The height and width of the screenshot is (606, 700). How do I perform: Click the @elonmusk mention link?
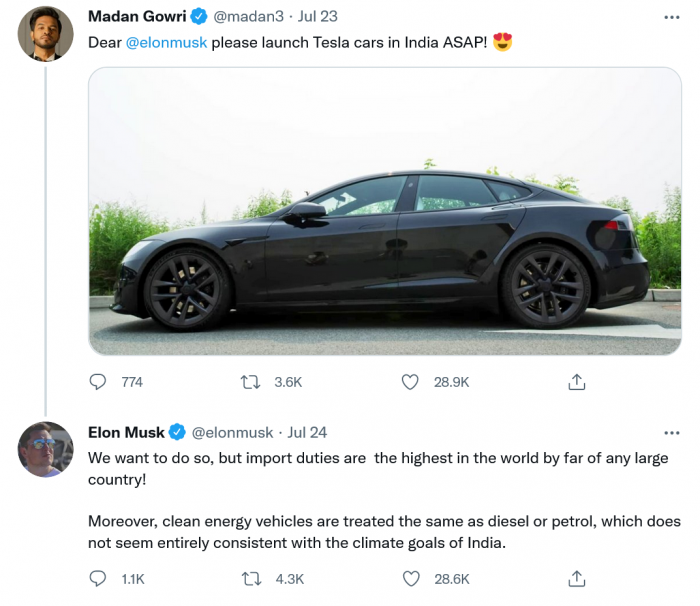pos(167,44)
